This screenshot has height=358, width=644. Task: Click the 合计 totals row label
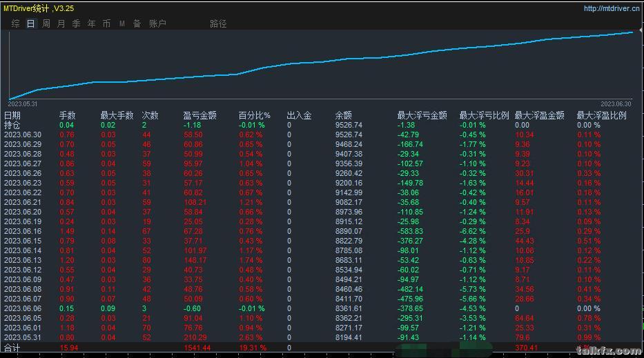coord(12,348)
